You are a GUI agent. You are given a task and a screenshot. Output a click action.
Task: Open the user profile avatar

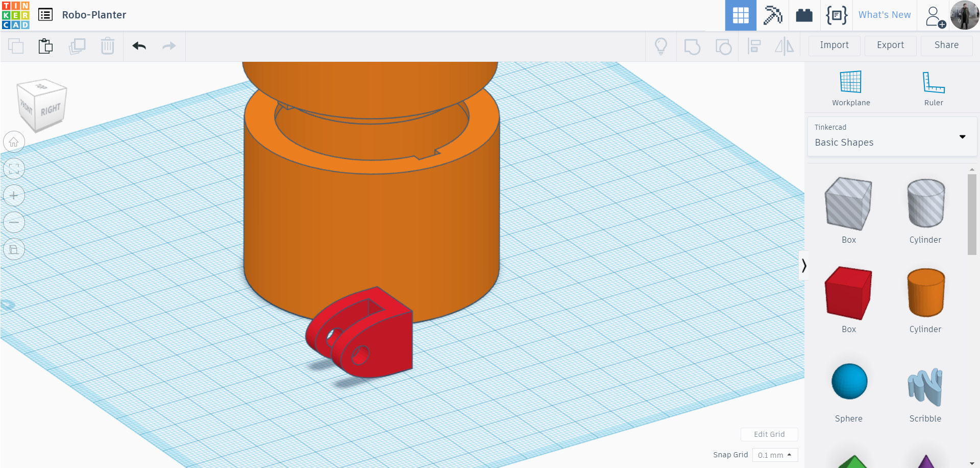[965, 15]
